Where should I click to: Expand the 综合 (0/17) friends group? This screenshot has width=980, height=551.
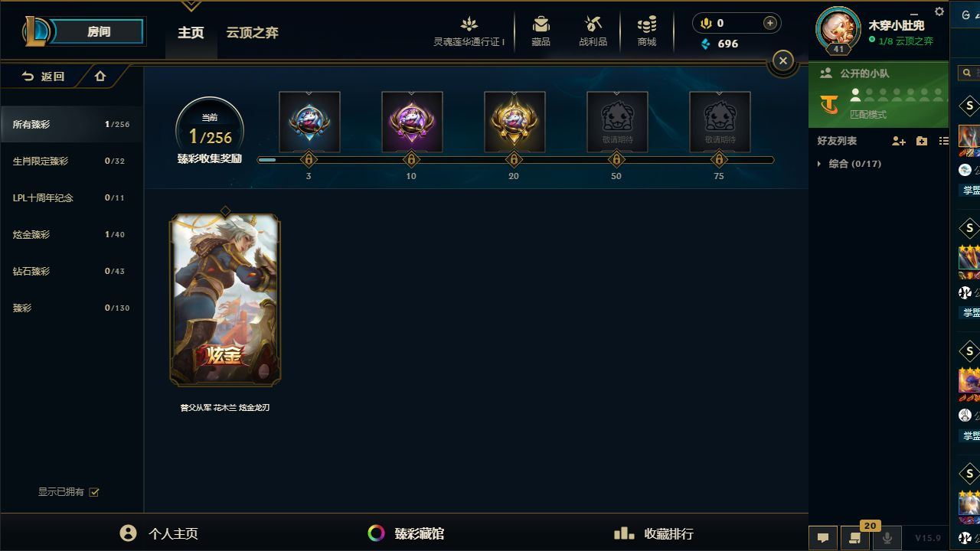coord(849,164)
